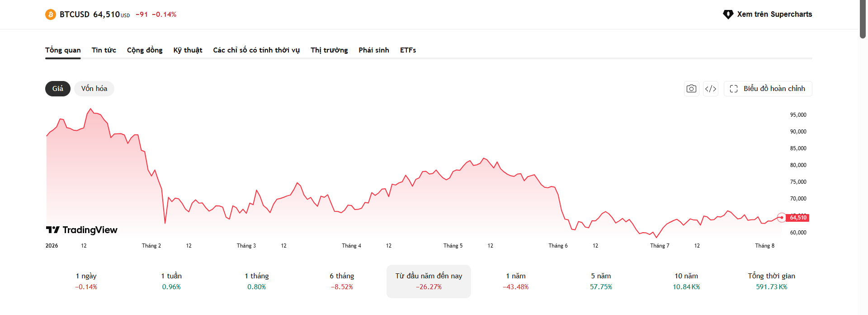Click the current price marker dot
The height and width of the screenshot is (315, 868).
coord(782,218)
